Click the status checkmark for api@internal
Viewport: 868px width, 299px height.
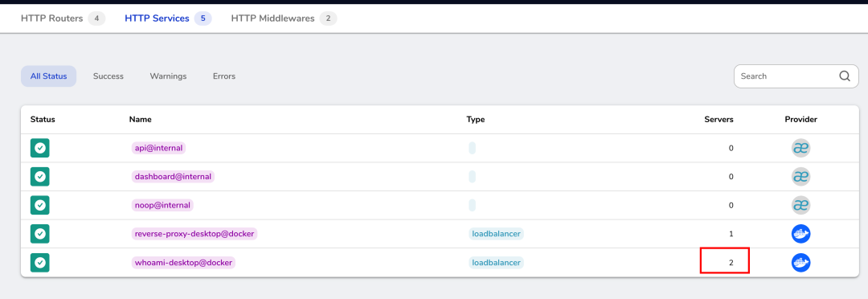coord(40,148)
